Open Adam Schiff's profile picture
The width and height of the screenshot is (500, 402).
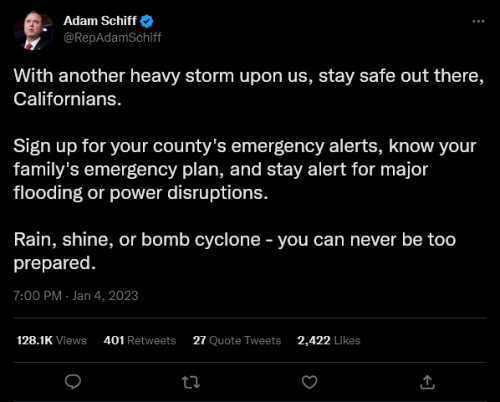(x=33, y=31)
